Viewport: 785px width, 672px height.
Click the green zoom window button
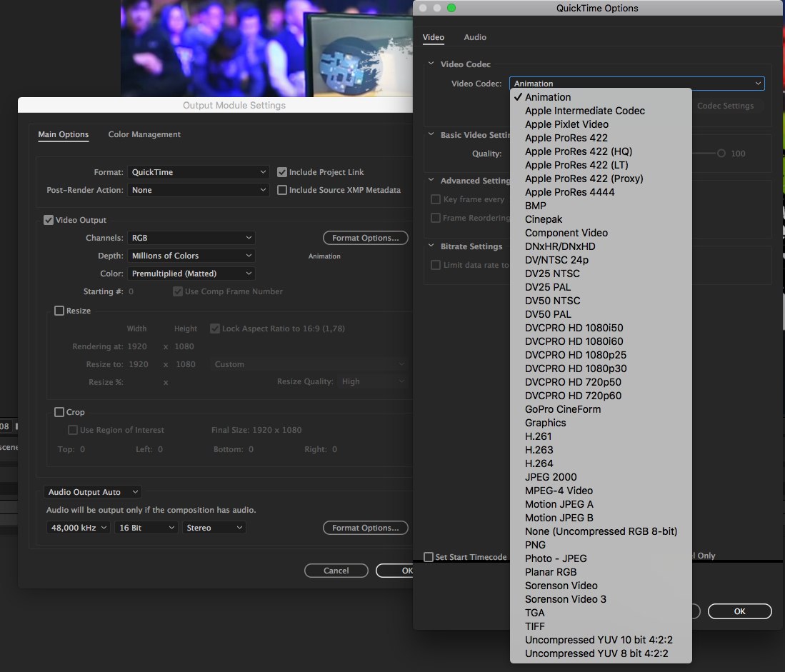coord(451,8)
